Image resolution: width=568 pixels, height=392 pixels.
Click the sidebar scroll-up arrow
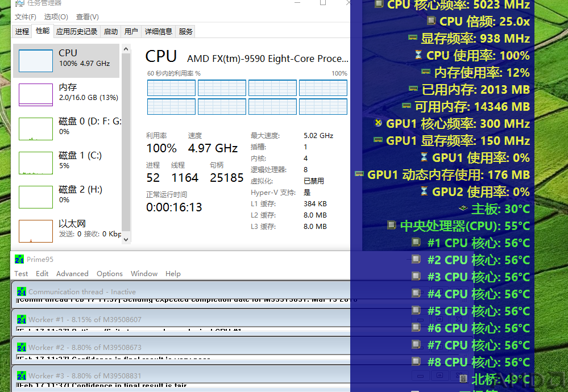(x=126, y=49)
